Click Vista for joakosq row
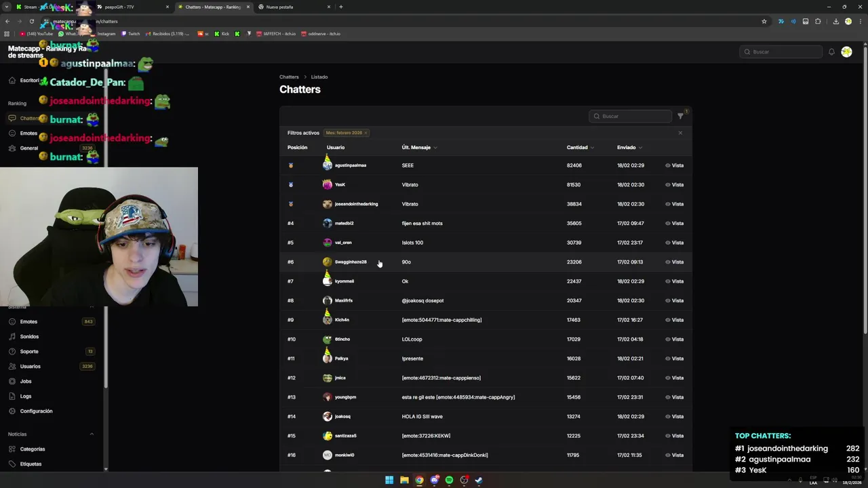This screenshot has width=868, height=488. click(674, 416)
